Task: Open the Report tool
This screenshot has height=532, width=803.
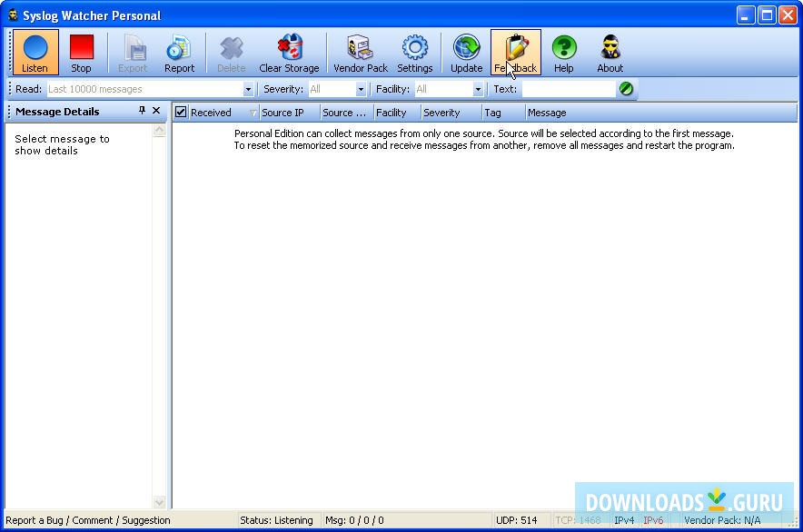Action: pos(179,53)
